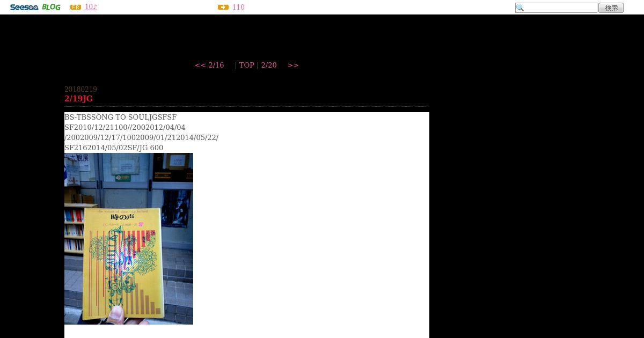Click the 検索 search button
The height and width of the screenshot is (338, 644).
click(x=611, y=8)
